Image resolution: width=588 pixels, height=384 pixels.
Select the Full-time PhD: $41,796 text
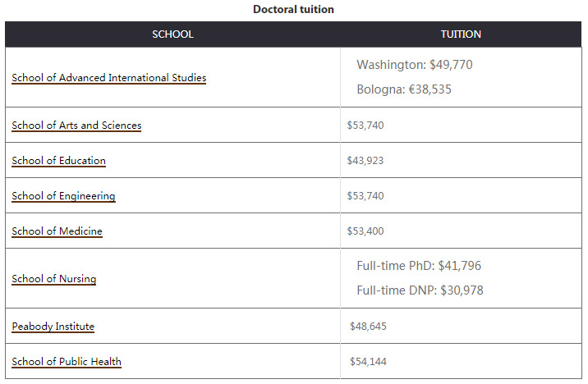coord(418,266)
